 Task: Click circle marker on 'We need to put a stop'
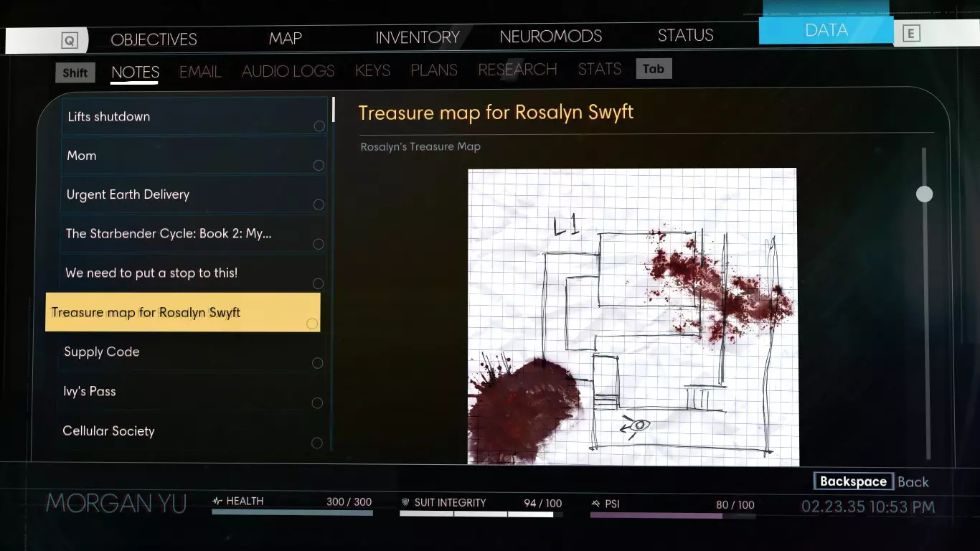point(318,283)
